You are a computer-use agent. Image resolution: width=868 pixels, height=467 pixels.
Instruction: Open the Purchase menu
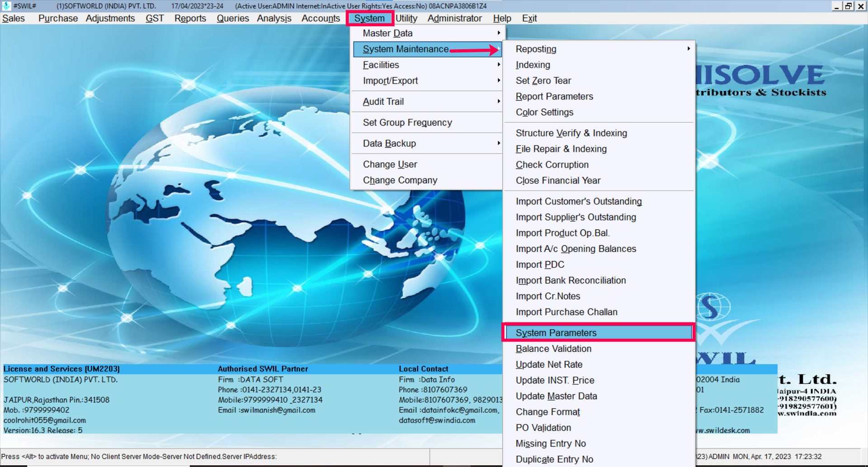pyautogui.click(x=58, y=19)
